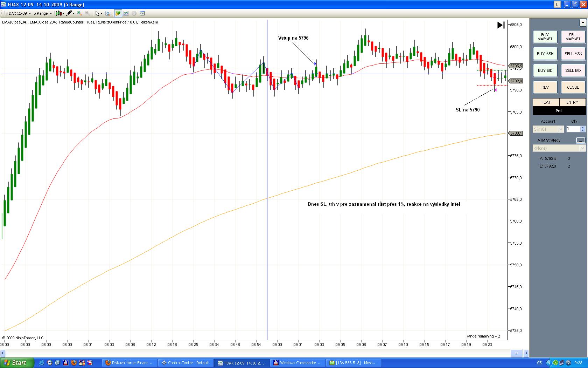Click the sixth quick launch icon
This screenshot has height=368, width=588.
coord(82,363)
